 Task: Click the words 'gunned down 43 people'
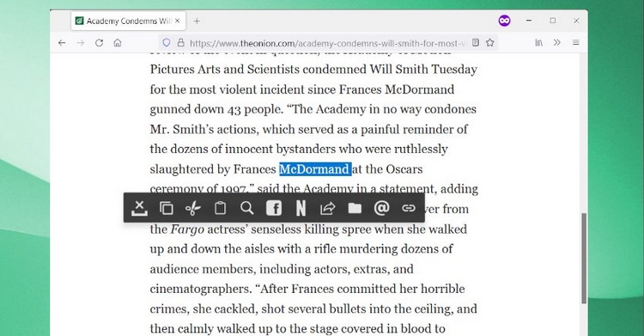tap(216, 109)
